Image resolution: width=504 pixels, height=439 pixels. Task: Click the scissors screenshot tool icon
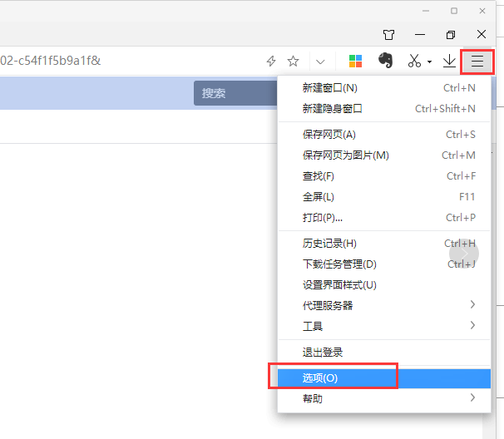click(x=414, y=61)
